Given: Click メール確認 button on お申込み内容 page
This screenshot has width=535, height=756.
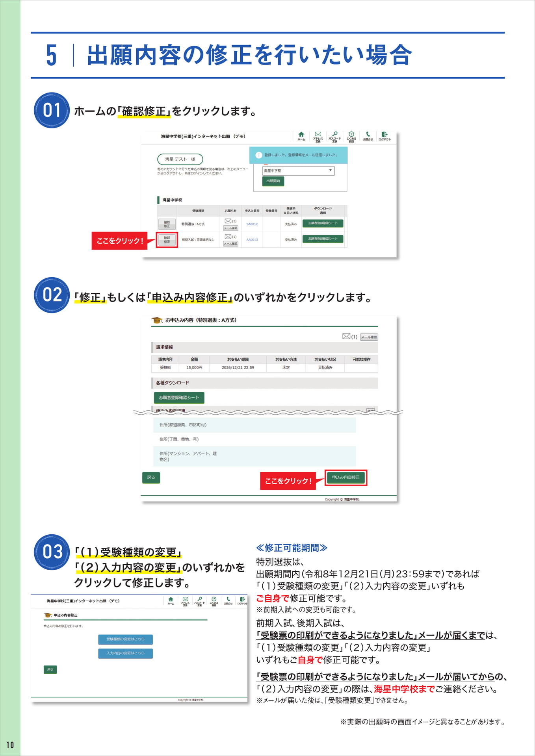Looking at the screenshot, I should coord(369,337).
